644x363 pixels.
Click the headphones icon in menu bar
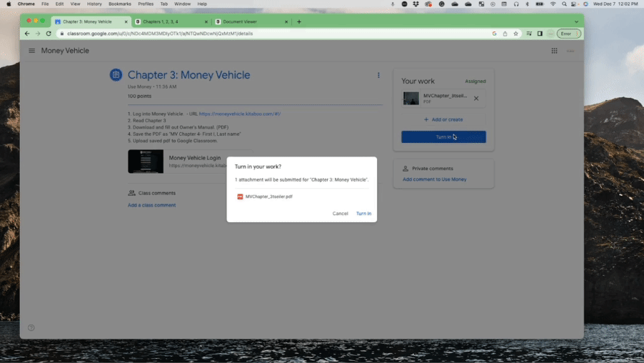516,4
